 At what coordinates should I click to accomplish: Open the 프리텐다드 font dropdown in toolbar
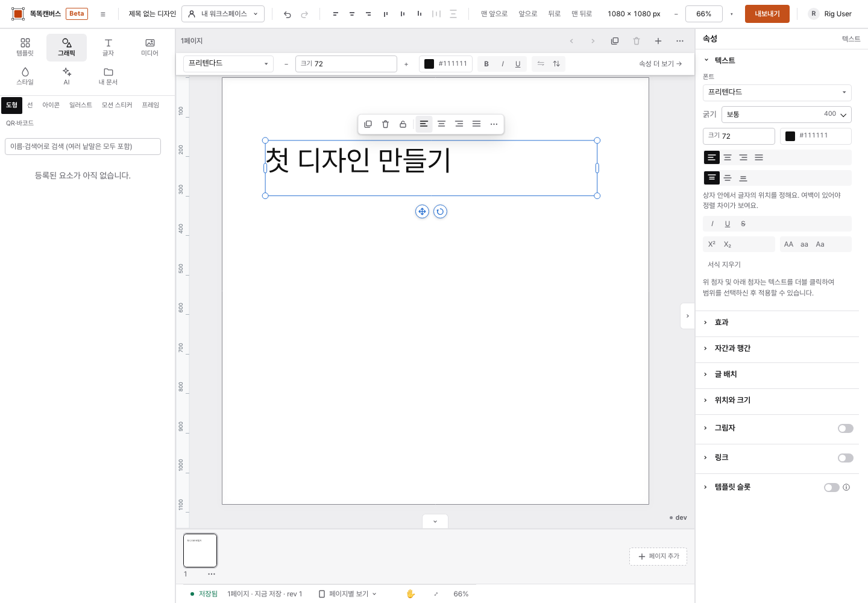click(228, 64)
